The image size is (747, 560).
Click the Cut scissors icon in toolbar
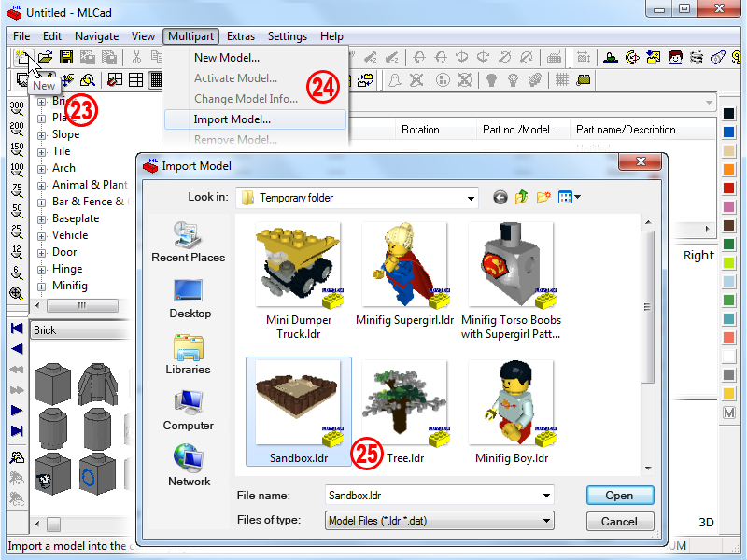click(136, 58)
